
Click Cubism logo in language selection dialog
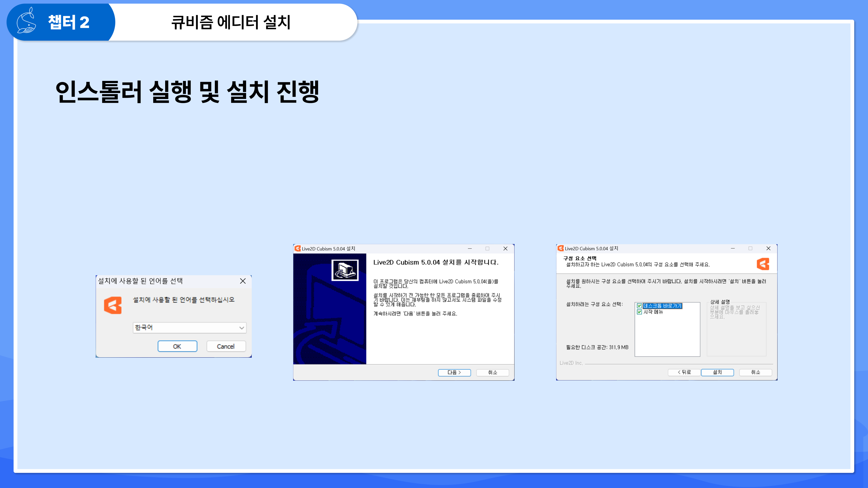point(113,305)
